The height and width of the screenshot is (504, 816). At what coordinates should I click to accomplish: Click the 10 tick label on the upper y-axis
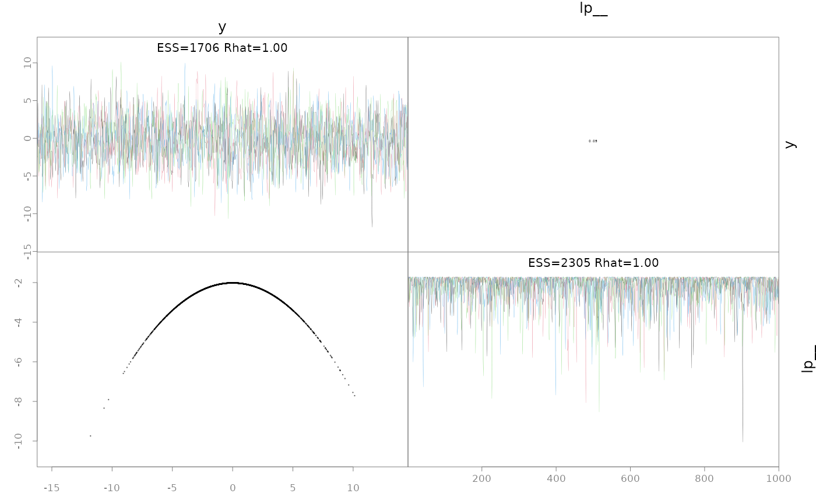tap(27, 63)
